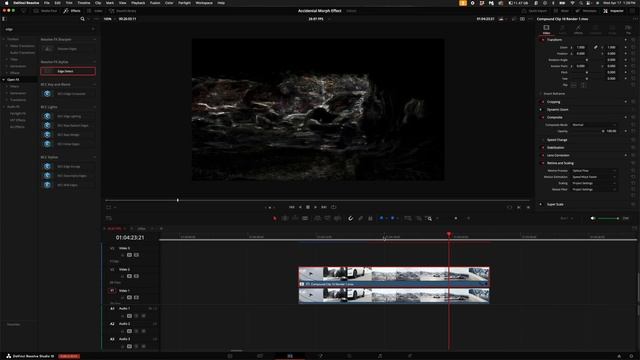This screenshot has width=640, height=360.
Task: Select the Blade Edit Mode tool
Action: [305, 218]
